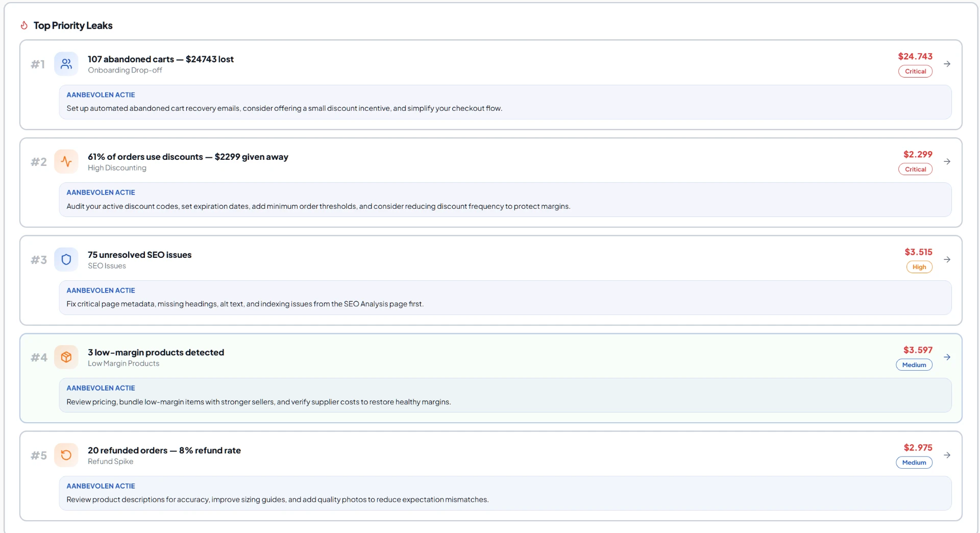The image size is (980, 533).
Task: Click 'High Discounting' subtitle
Action: pyautogui.click(x=117, y=167)
